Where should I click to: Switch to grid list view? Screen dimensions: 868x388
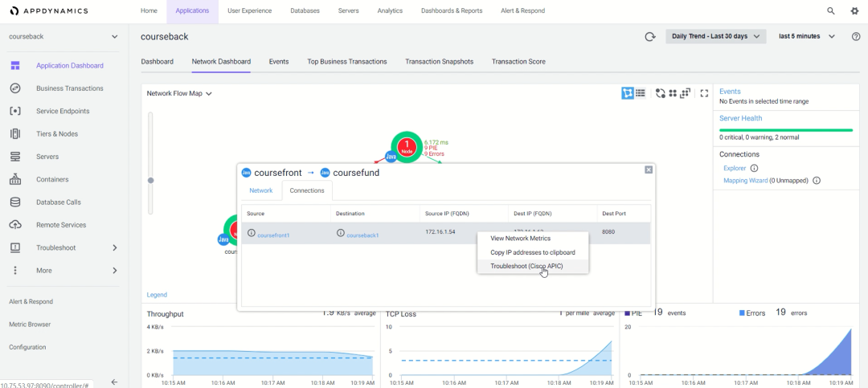coord(641,93)
